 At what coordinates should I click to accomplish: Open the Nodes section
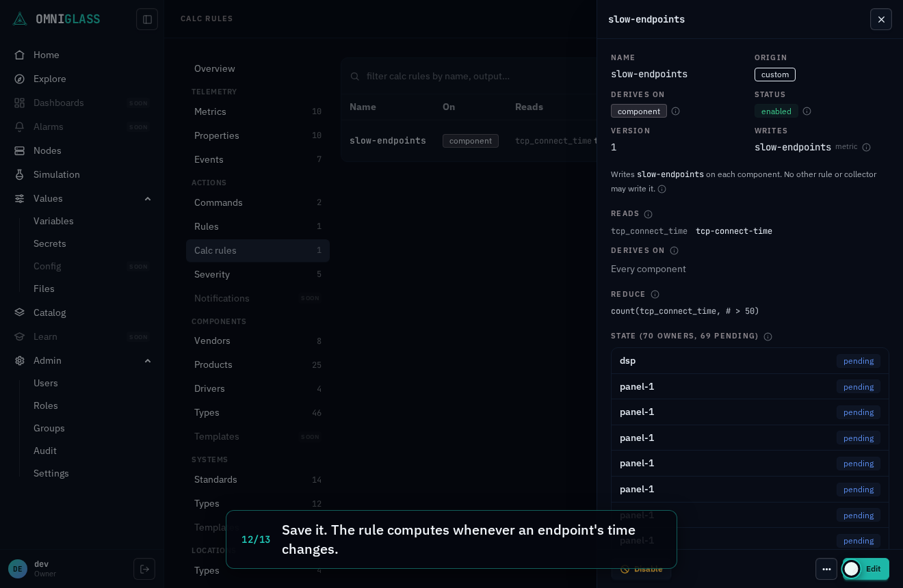[x=47, y=150]
